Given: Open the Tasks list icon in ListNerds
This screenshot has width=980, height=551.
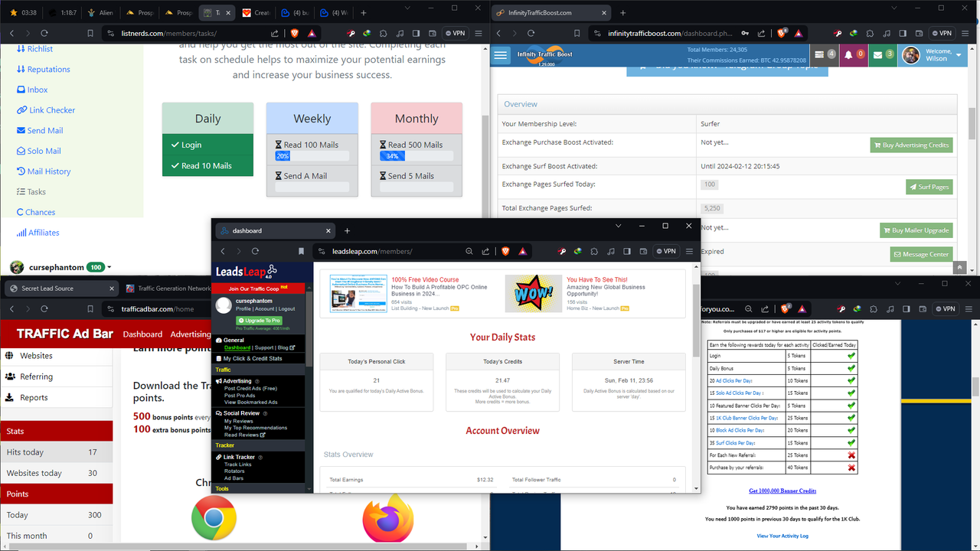Looking at the screenshot, I should 21,192.
